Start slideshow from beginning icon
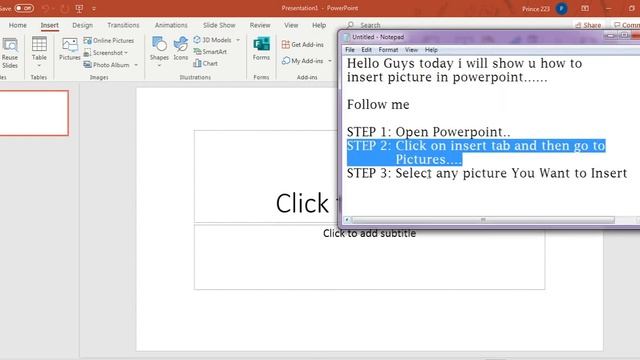 tap(79, 8)
